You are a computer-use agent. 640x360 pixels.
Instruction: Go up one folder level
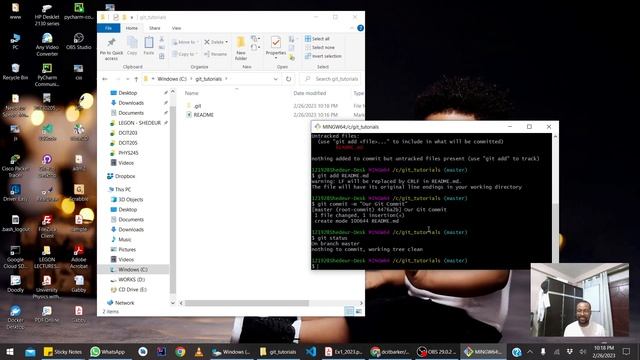(136, 79)
